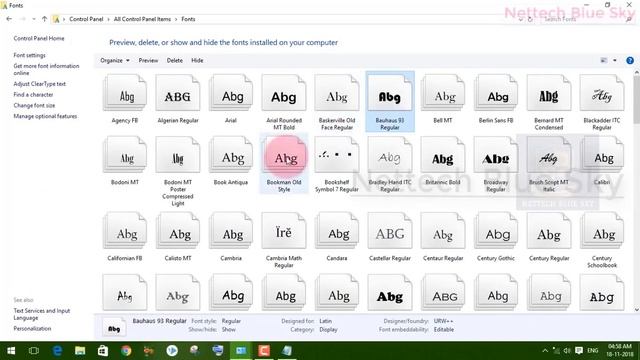Select the Castellar Regular font icon
This screenshot has height=360, width=640.
pyautogui.click(x=390, y=231)
